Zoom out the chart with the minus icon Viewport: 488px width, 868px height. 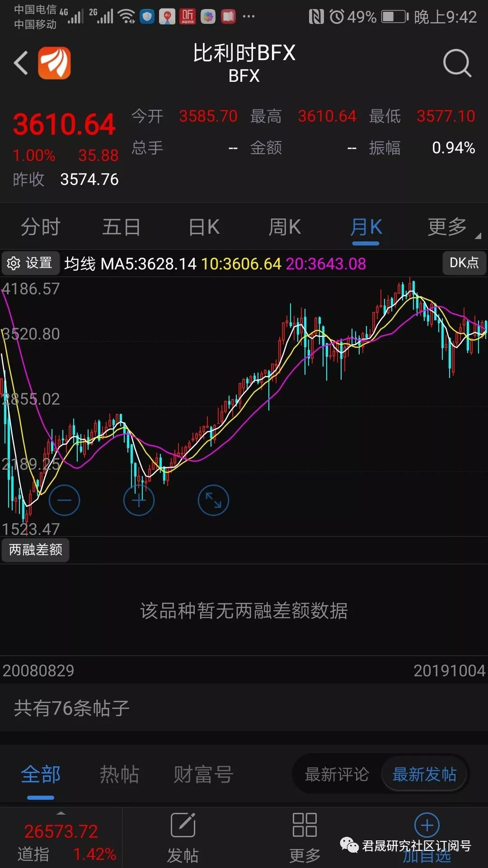[x=64, y=500]
